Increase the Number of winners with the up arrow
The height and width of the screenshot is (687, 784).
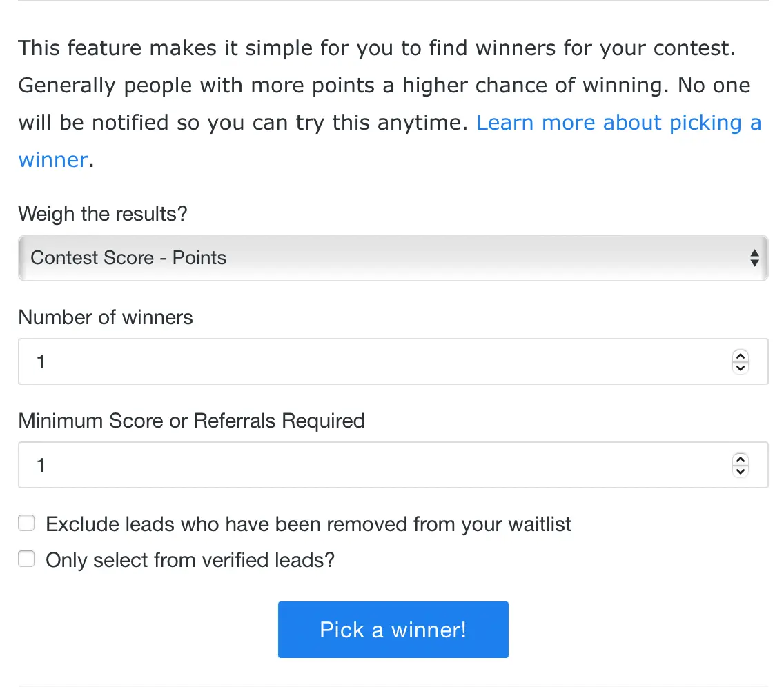tap(740, 356)
